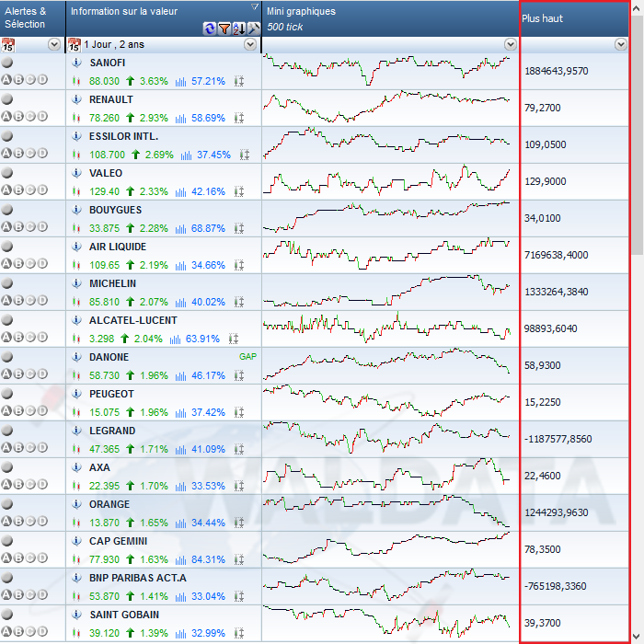Toggle the grey alert circle for CAP GEMINI
This screenshot has width=644, height=644.
point(7,541)
